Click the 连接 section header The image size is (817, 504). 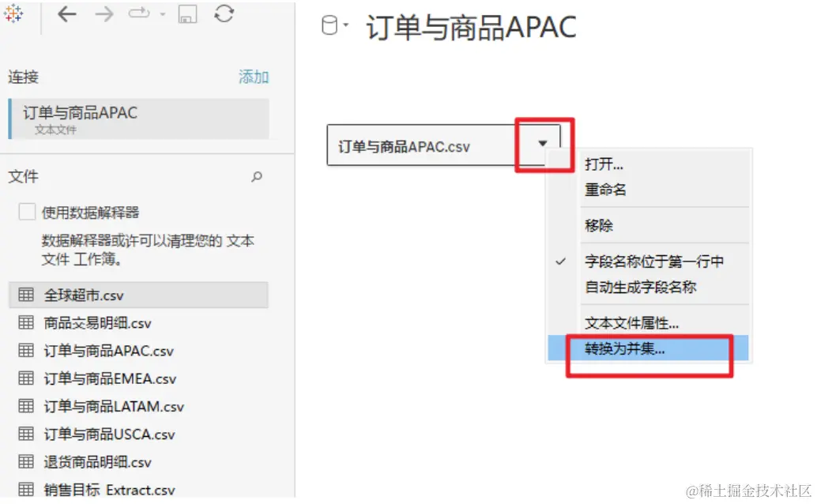pyautogui.click(x=24, y=77)
